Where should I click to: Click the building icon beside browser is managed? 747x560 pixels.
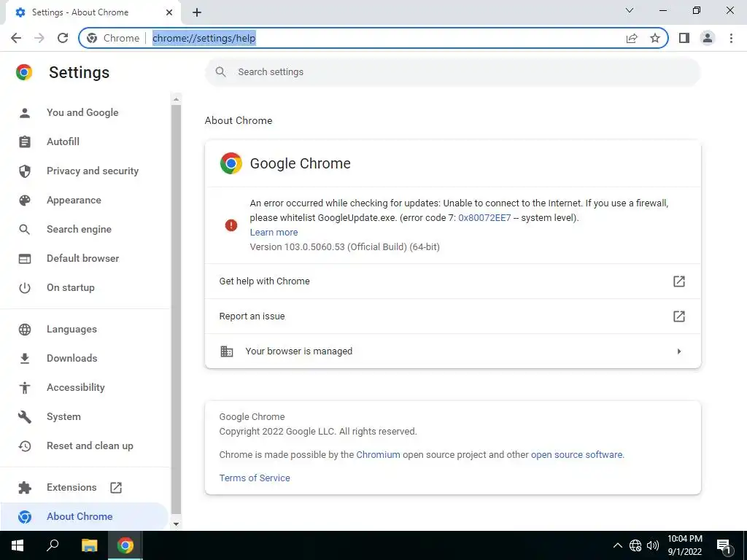227,351
